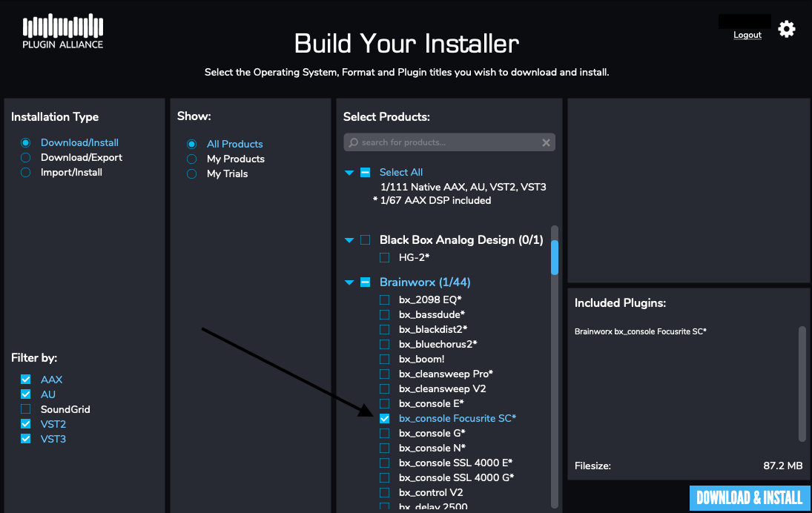Click the Download & Install button

click(x=750, y=498)
